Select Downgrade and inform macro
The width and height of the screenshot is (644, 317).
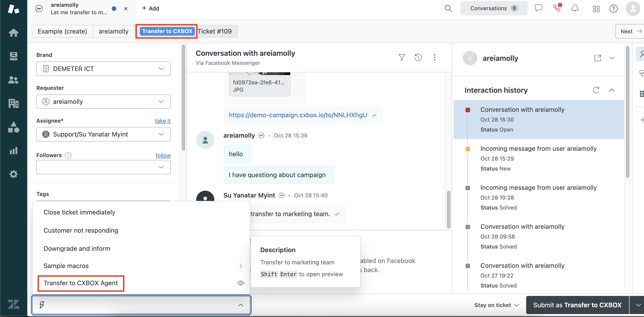click(x=141, y=249)
